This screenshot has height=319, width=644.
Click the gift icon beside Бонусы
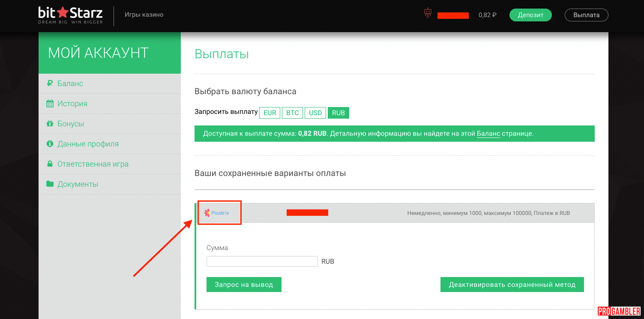[x=50, y=124]
